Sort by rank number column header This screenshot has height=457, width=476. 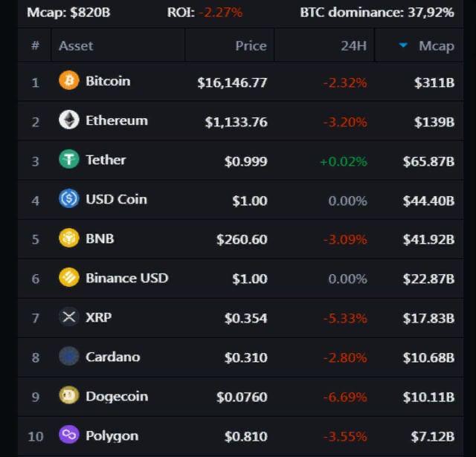point(35,45)
